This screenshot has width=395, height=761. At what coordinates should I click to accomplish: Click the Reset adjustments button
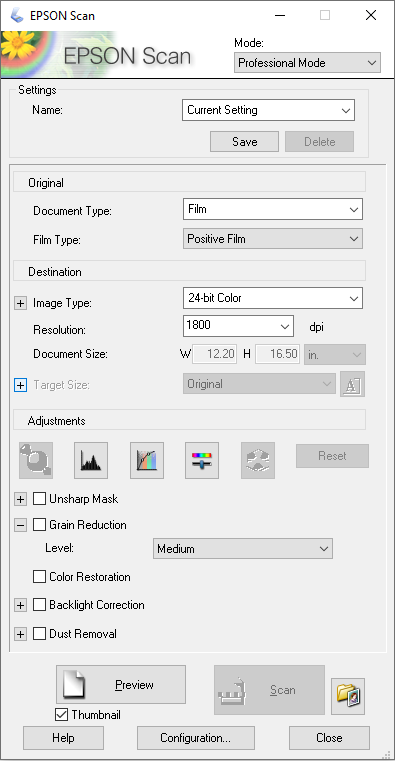pyautogui.click(x=332, y=456)
